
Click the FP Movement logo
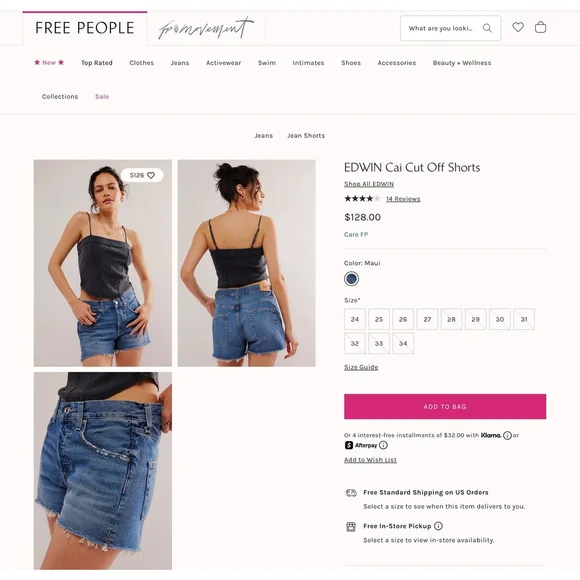[206, 28]
